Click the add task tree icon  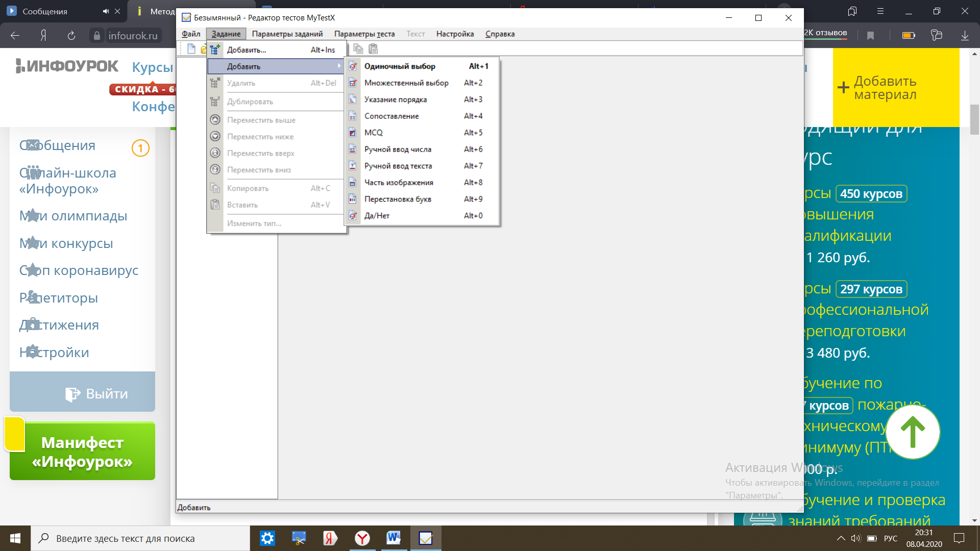[x=215, y=50]
